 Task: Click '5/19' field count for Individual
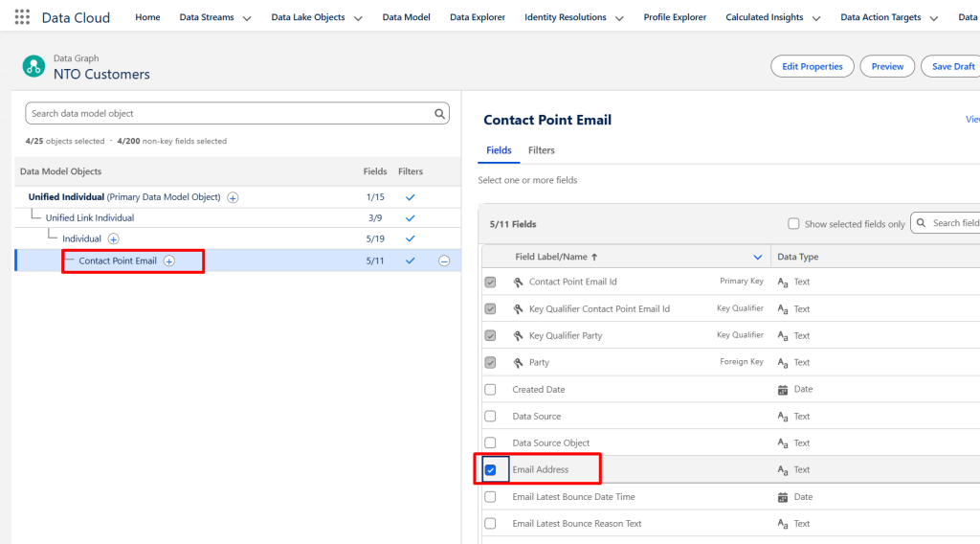tap(375, 238)
